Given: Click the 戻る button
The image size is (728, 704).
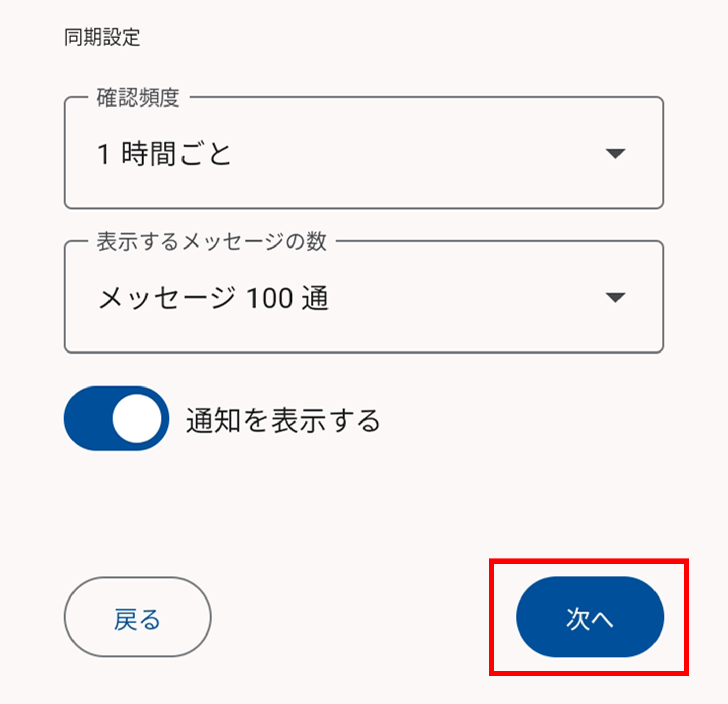Looking at the screenshot, I should [x=137, y=617].
